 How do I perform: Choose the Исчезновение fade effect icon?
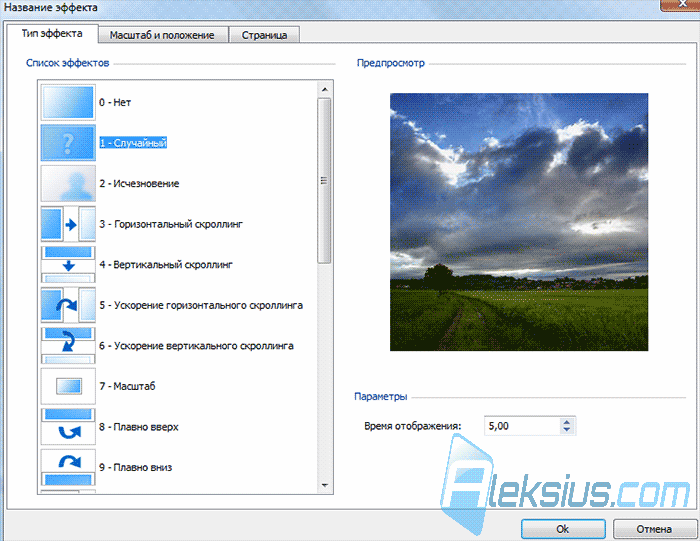tap(68, 183)
